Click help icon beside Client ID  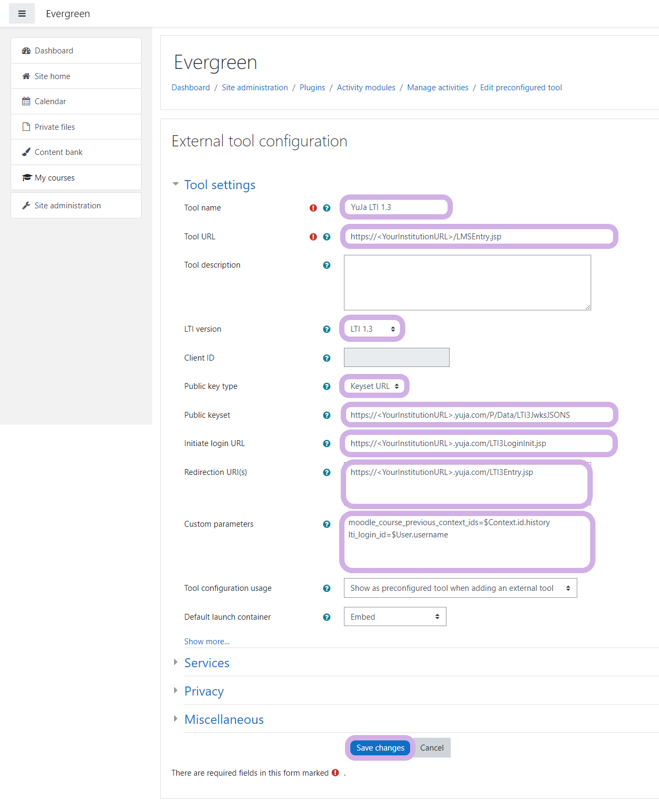pos(327,358)
